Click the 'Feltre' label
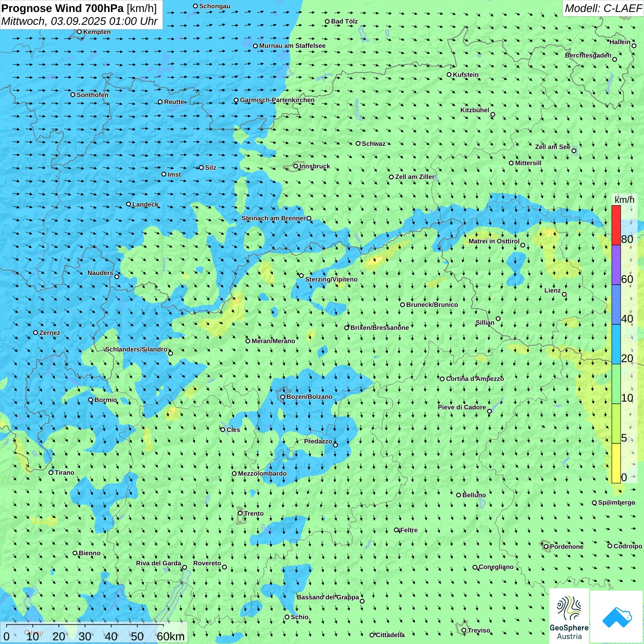The width and height of the screenshot is (644, 644). 409,530
